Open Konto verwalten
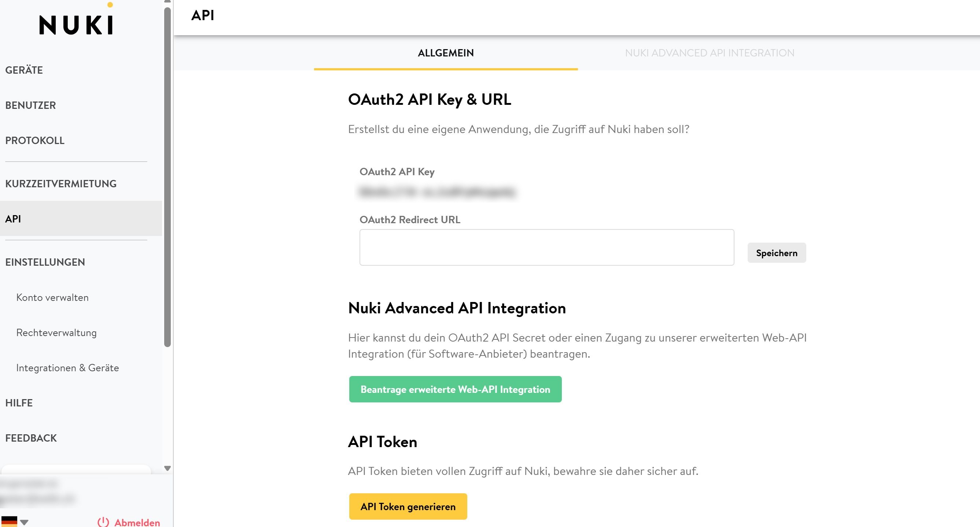The image size is (980, 527). click(52, 298)
